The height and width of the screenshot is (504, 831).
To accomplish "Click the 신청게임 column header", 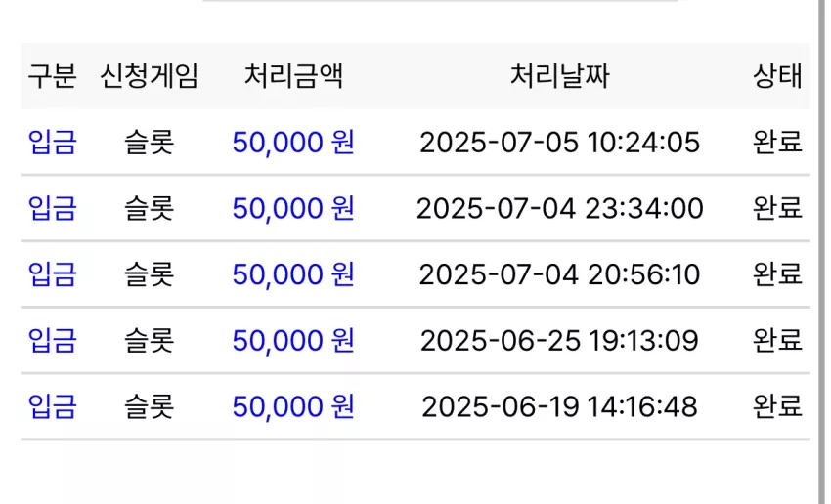I will [x=149, y=76].
